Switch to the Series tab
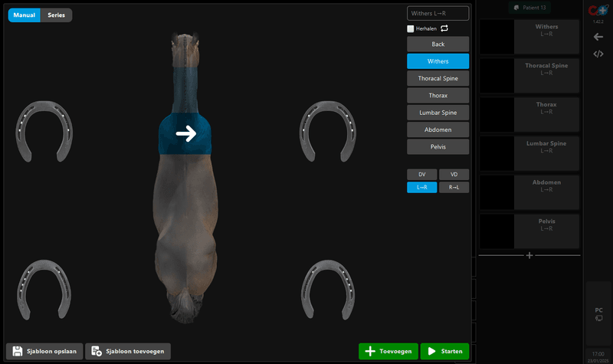 tap(57, 15)
